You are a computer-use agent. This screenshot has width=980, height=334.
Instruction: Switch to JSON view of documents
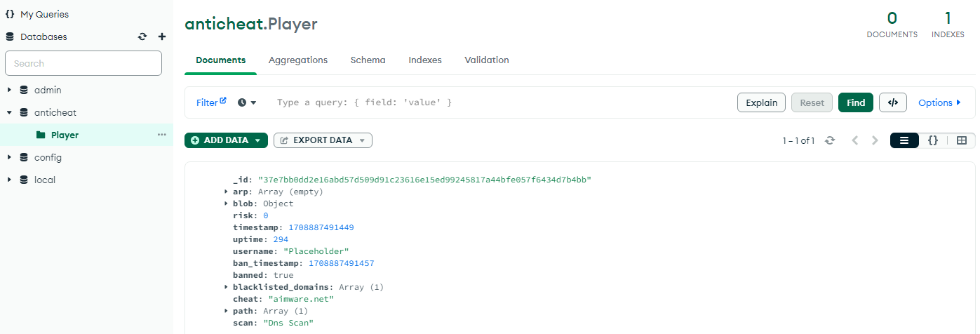click(x=932, y=140)
